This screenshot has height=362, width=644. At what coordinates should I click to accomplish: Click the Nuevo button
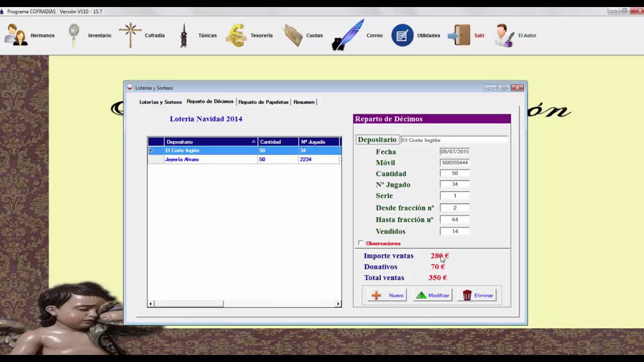(x=387, y=295)
